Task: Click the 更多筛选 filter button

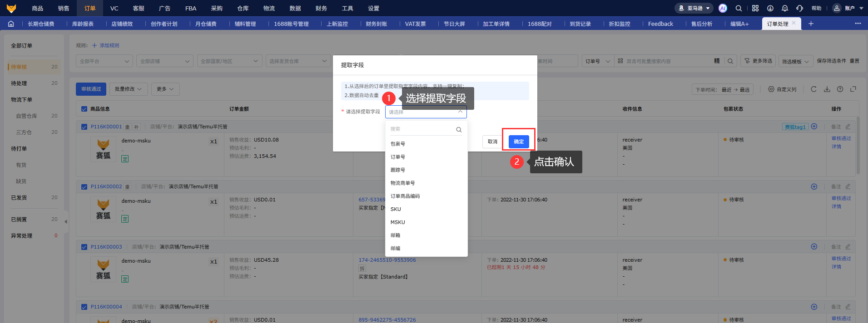Action: (x=758, y=61)
